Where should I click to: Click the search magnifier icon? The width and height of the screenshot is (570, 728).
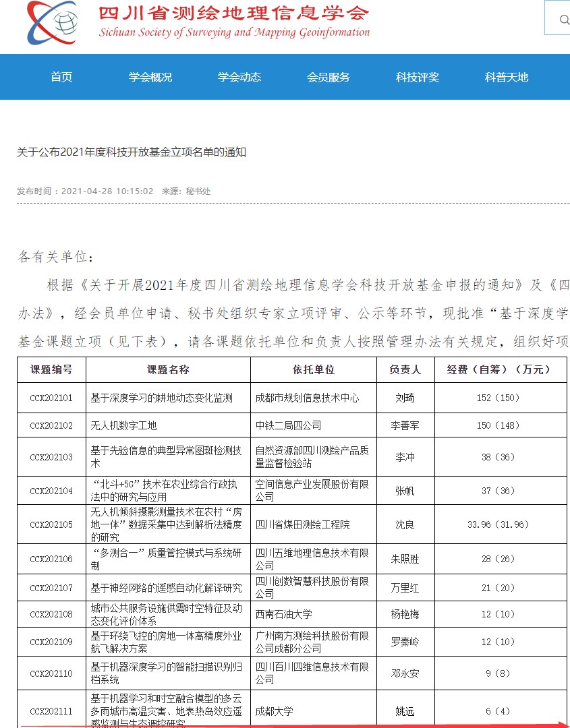coord(563,20)
